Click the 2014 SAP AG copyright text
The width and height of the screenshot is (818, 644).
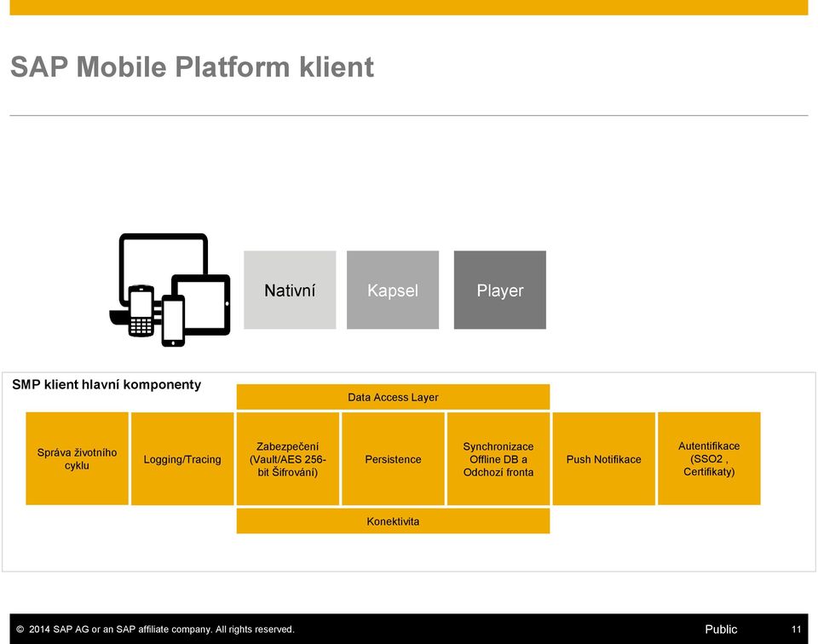[155, 630]
